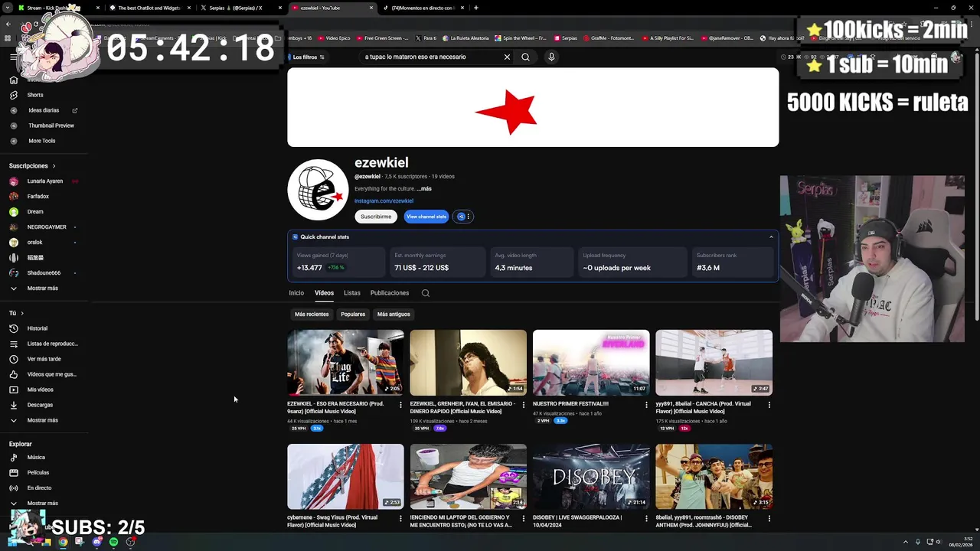Open ESO ERA NECESARIO video thumbnail
This screenshot has width=980, height=551.
[x=345, y=363]
